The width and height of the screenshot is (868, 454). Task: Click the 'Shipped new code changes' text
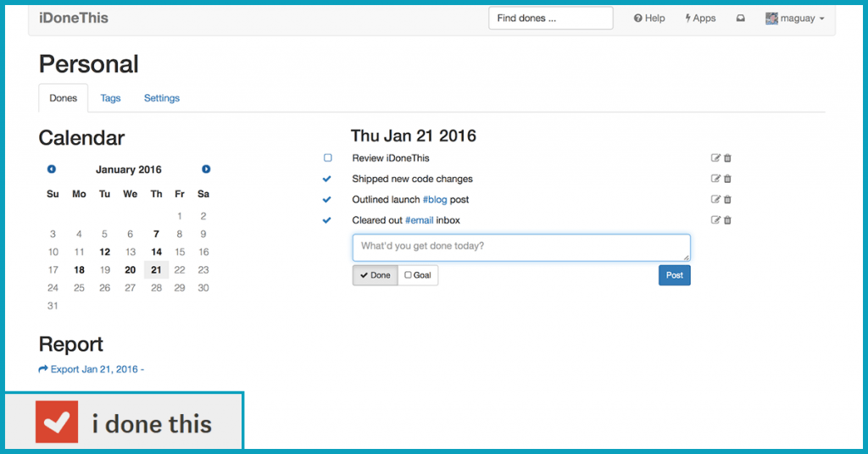[x=413, y=180]
